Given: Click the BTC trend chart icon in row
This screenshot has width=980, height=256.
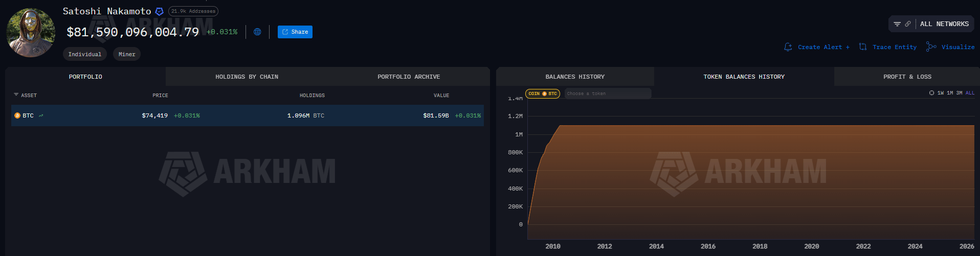Looking at the screenshot, I should pos(41,115).
